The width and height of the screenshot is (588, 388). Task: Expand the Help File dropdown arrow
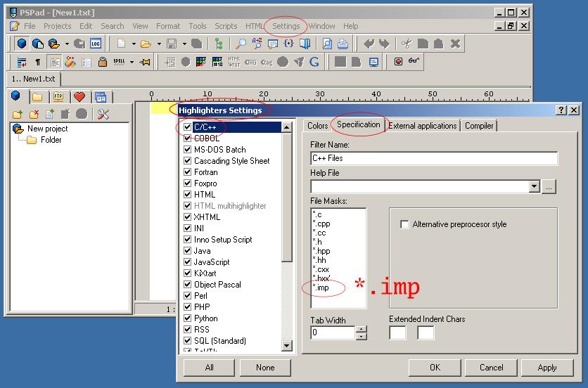click(535, 186)
